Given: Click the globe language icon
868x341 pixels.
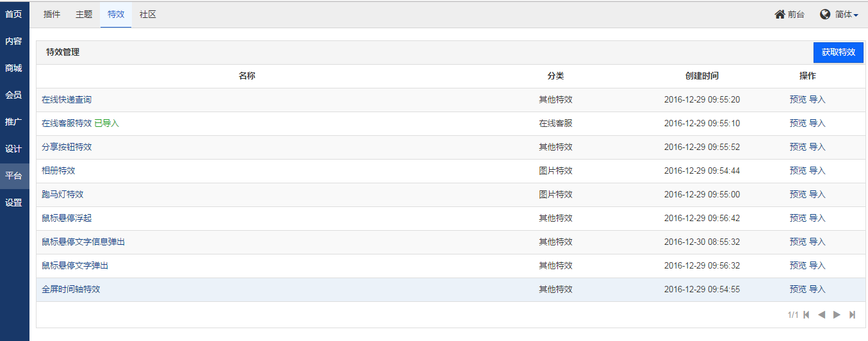Looking at the screenshot, I should tap(825, 14).
